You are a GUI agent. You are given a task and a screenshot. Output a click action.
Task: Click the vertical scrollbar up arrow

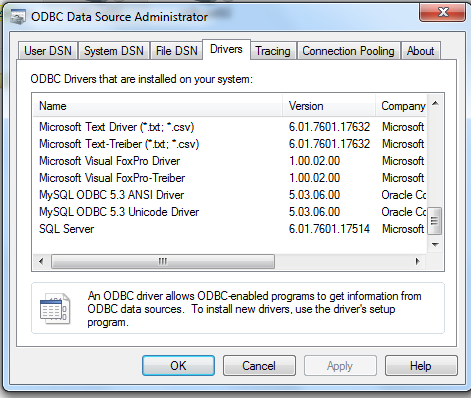[x=435, y=104]
